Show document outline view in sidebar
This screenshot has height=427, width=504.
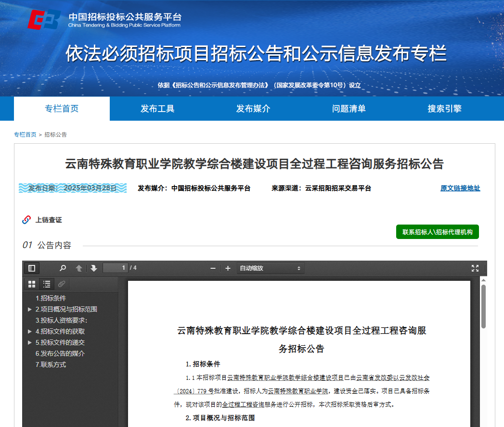coord(47,284)
